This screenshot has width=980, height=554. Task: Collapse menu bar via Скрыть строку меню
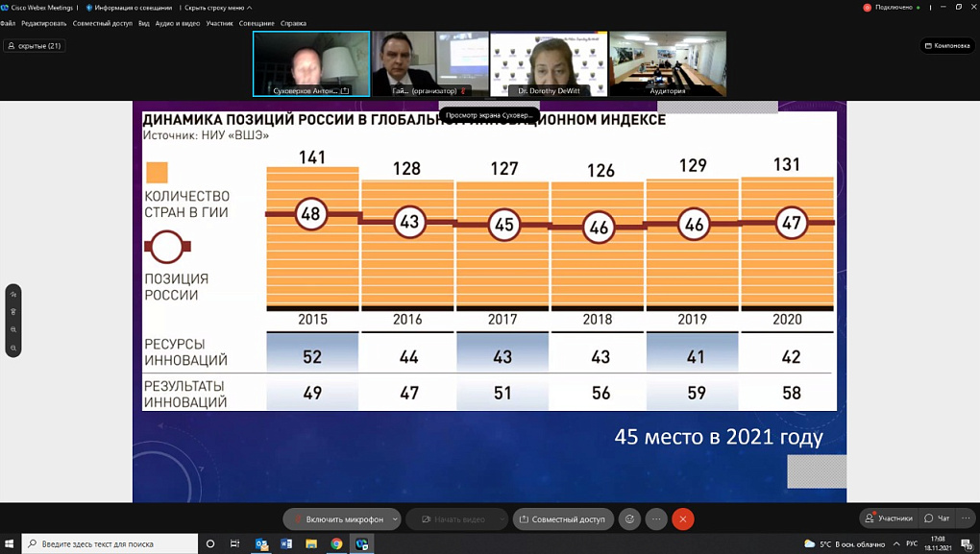click(218, 8)
